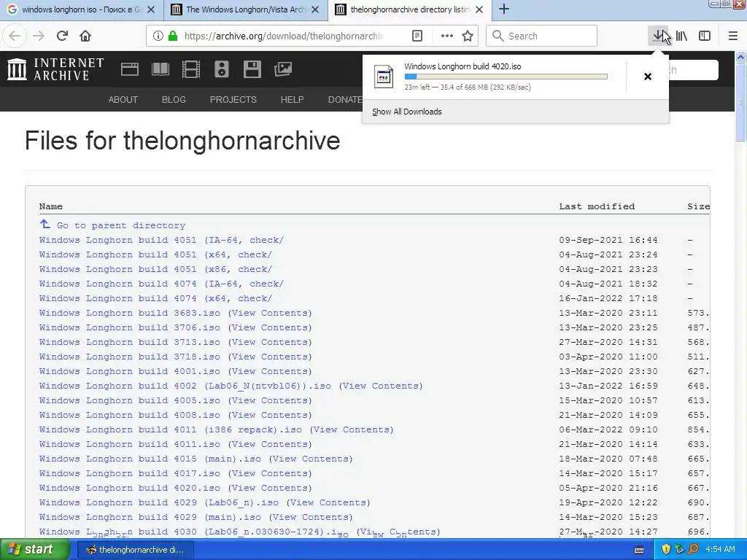Open a new tab with plus button

coord(504,9)
